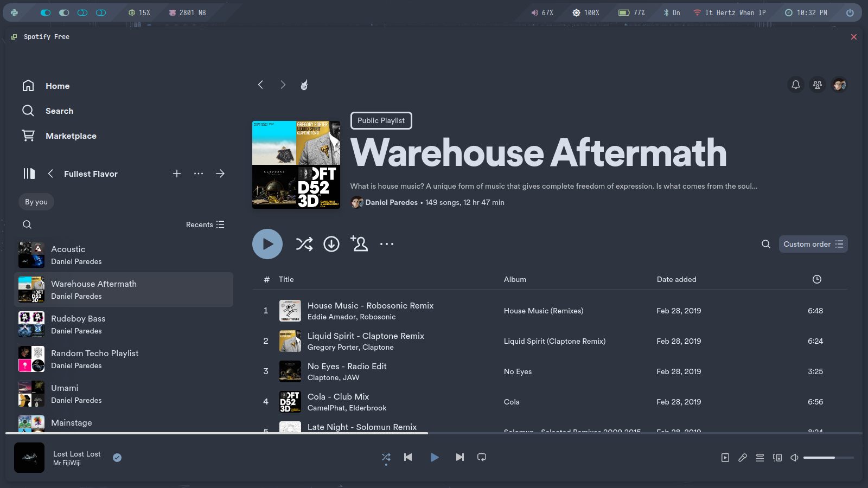Open connect to a device icon

tap(777, 458)
